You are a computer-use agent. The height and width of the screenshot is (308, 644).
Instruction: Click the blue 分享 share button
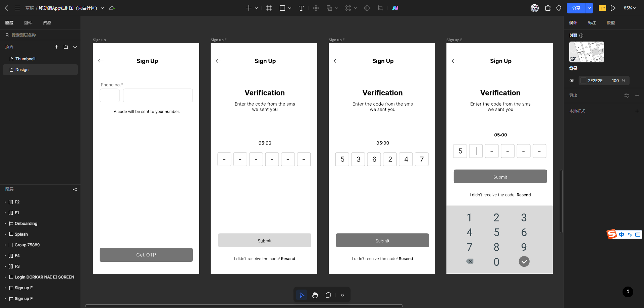tap(576, 8)
